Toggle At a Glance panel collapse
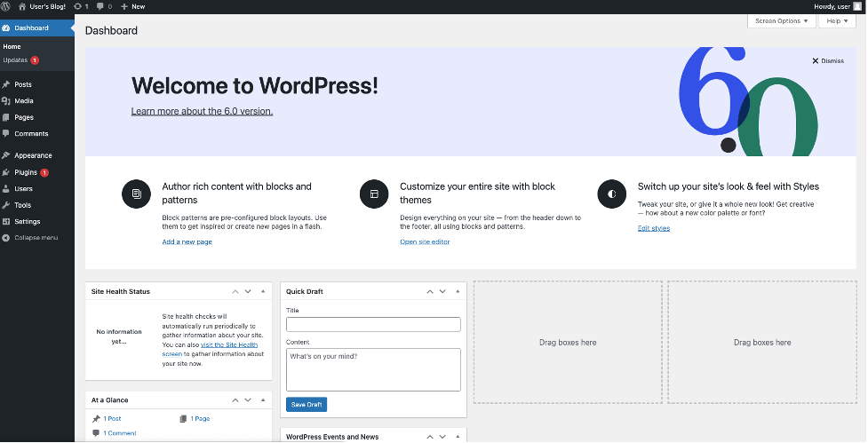 pos(263,399)
